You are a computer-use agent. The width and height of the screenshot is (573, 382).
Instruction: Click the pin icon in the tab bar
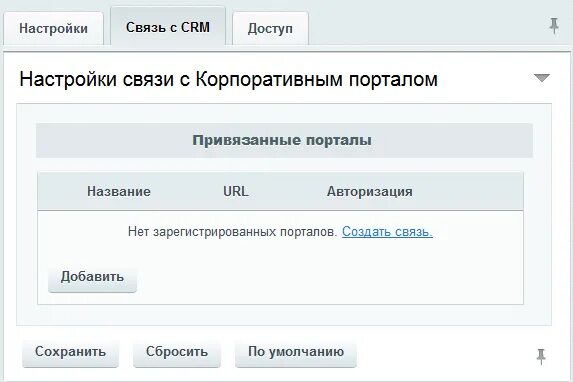click(554, 26)
